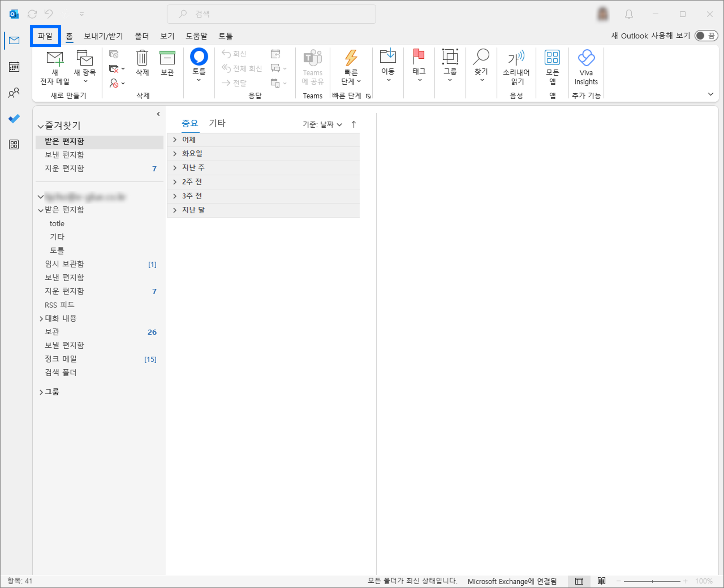
Task: Open the File (파일) tab
Action: point(45,36)
